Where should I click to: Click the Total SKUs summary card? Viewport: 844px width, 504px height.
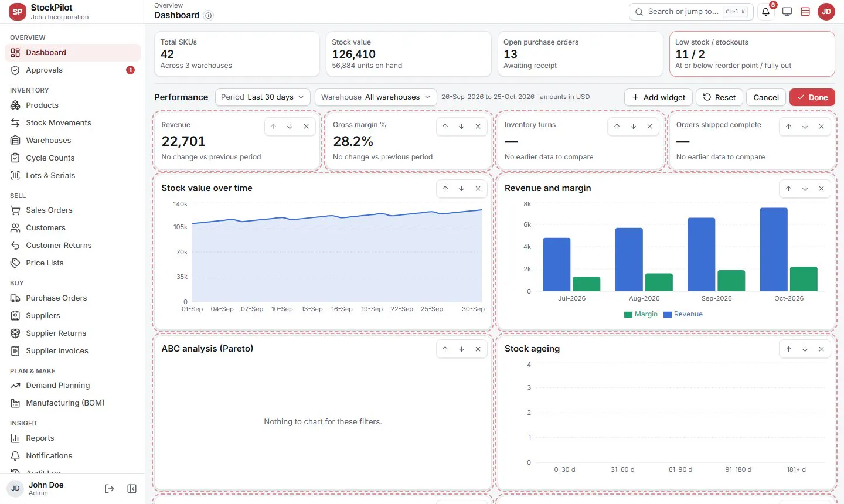tap(237, 54)
